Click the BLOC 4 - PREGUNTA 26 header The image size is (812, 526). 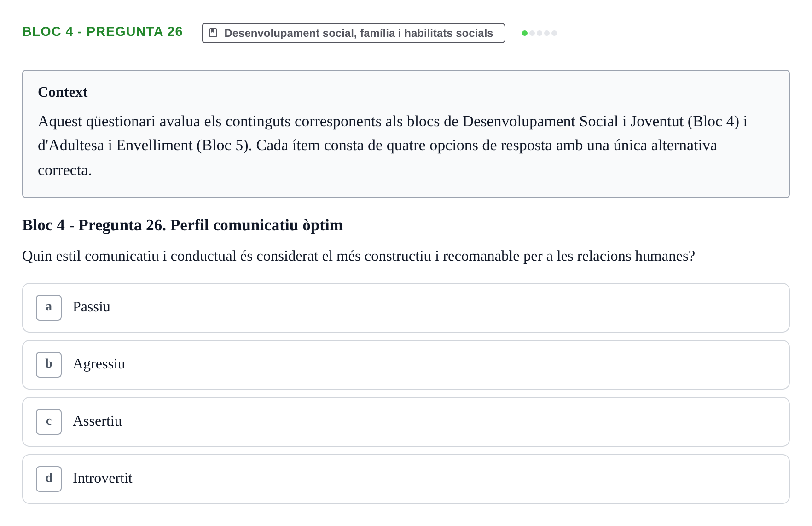(102, 31)
